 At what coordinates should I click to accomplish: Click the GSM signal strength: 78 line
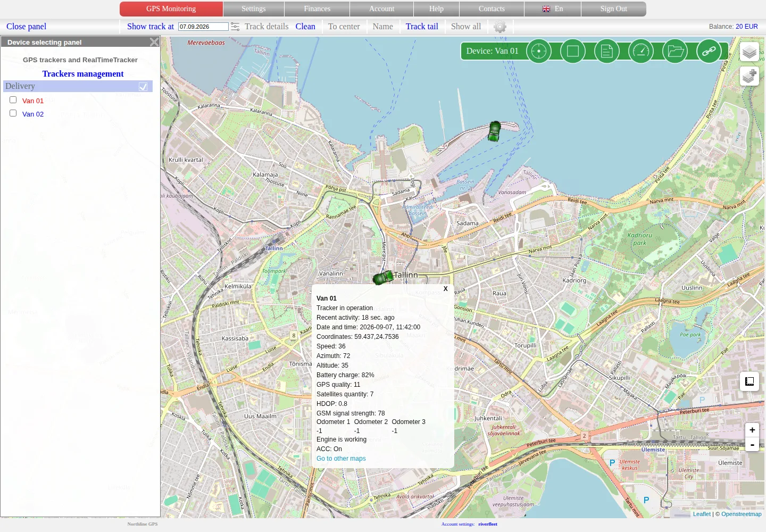point(351,413)
